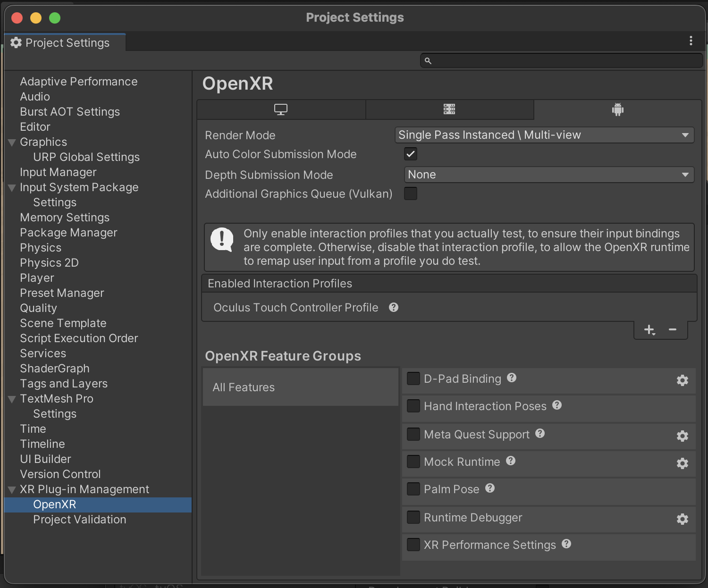Open Physics 2D settings
The image size is (708, 588).
pos(49,263)
